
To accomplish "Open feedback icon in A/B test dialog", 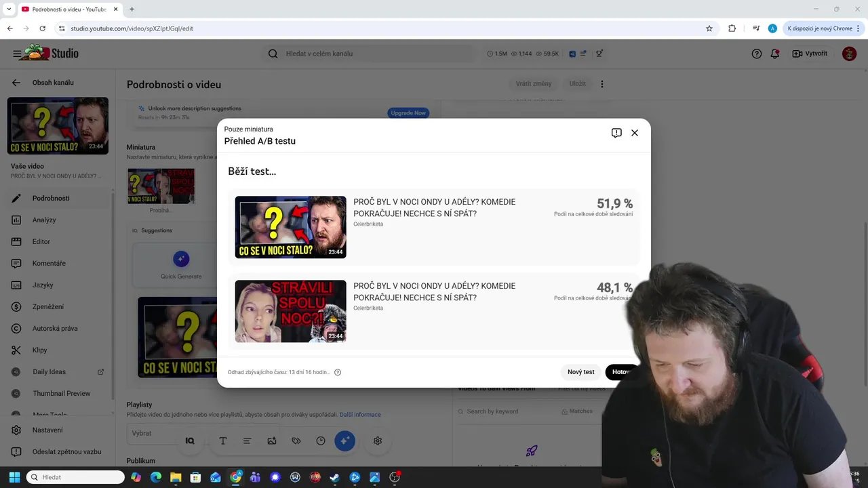I will click(x=616, y=133).
